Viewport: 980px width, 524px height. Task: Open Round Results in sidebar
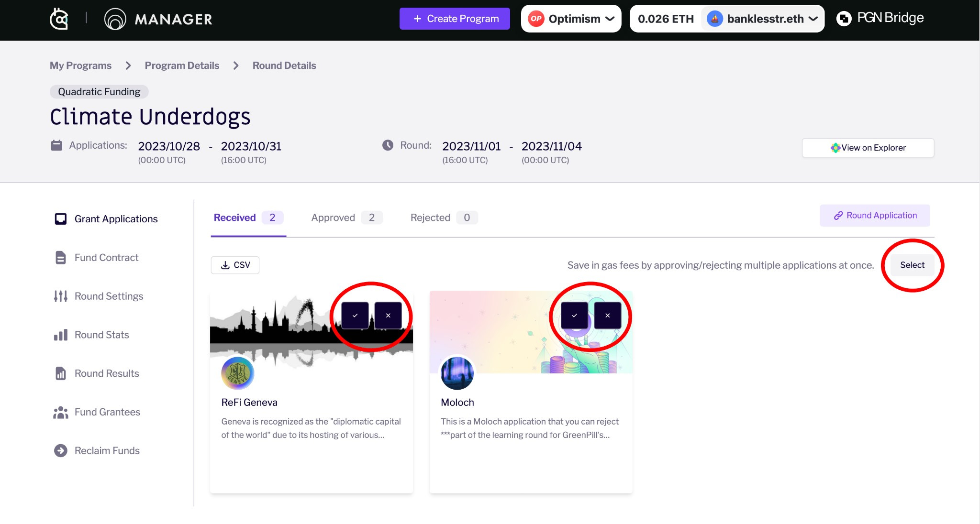[97, 373]
